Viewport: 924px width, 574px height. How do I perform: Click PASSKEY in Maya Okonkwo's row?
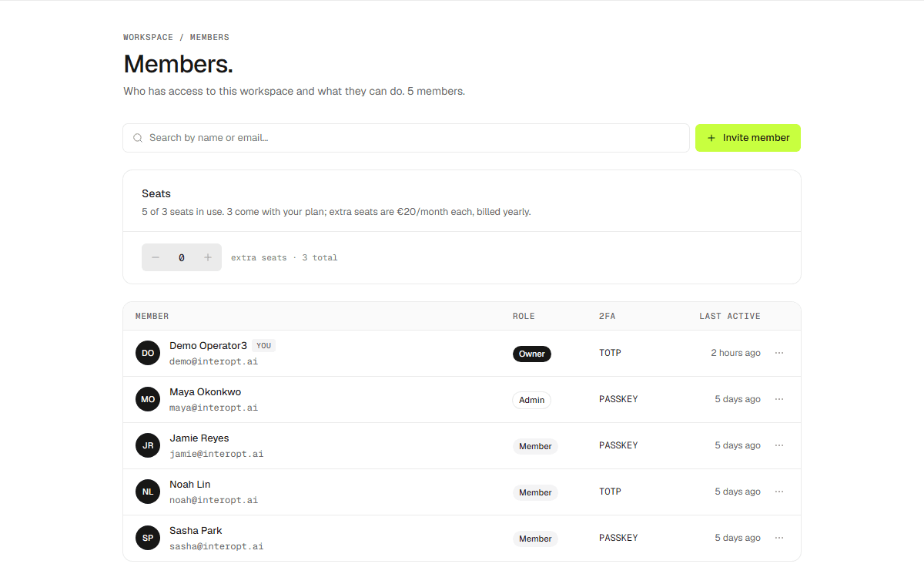coord(618,399)
